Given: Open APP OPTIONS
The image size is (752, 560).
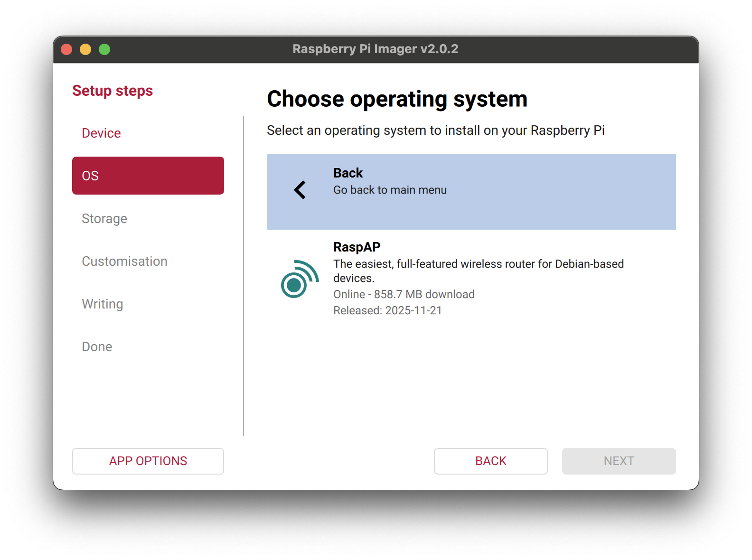Looking at the screenshot, I should coord(148,461).
